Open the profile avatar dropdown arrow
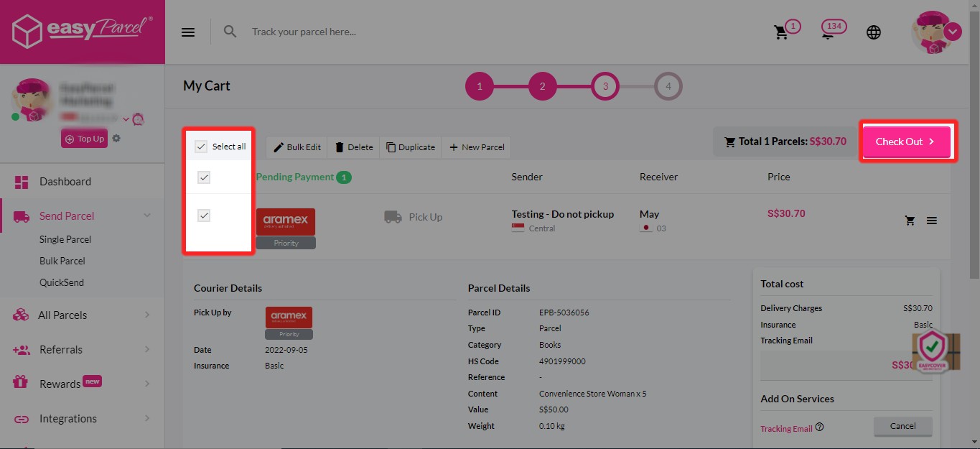Image resolution: width=980 pixels, height=449 pixels. pyautogui.click(x=953, y=32)
